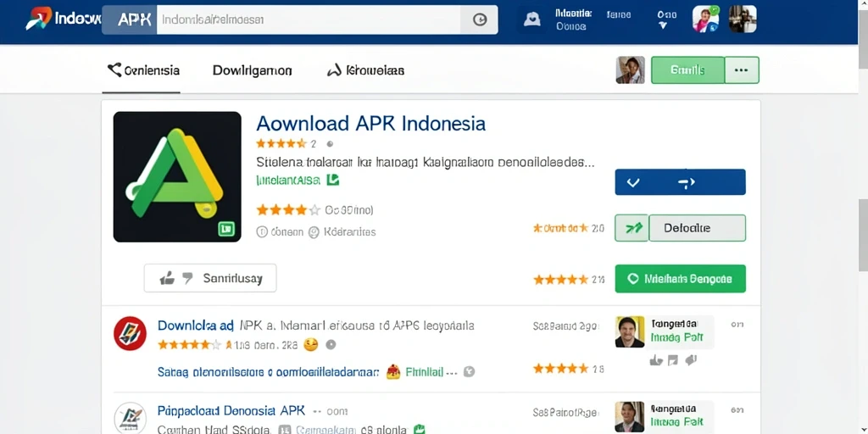Click the green badge icon after developer name

332,180
